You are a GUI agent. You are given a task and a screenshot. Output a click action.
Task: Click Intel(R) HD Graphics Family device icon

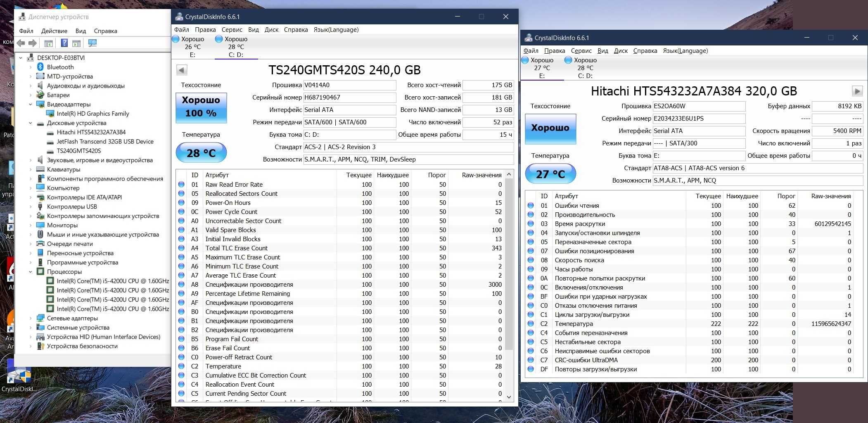50,114
